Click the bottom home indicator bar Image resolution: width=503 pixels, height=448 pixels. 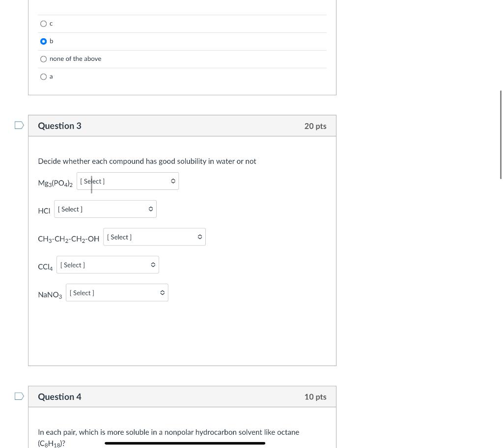coord(185,443)
